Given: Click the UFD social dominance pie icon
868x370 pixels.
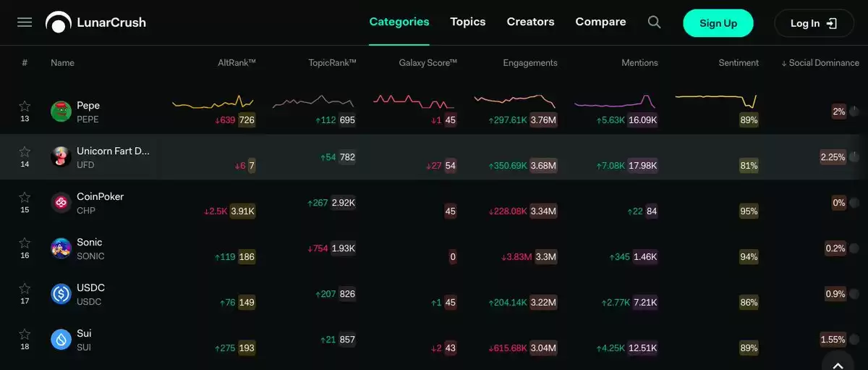Looking at the screenshot, I should pyautogui.click(x=854, y=157).
